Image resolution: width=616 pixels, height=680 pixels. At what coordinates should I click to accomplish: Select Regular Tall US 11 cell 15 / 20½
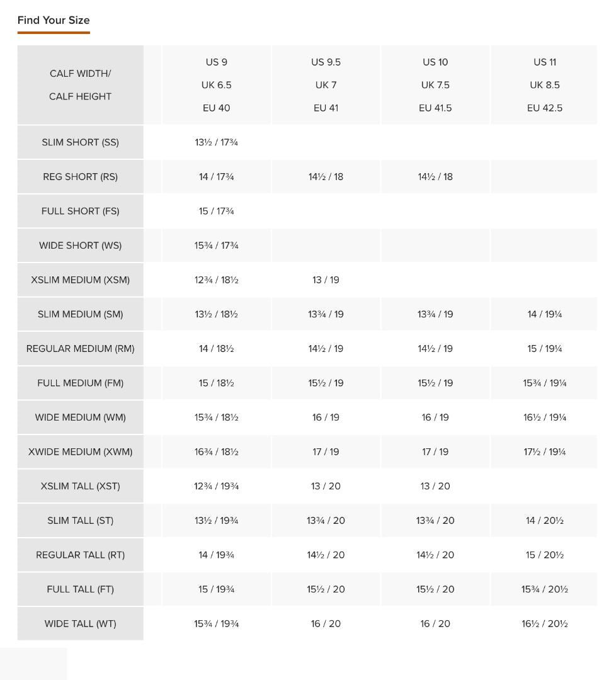[544, 555]
